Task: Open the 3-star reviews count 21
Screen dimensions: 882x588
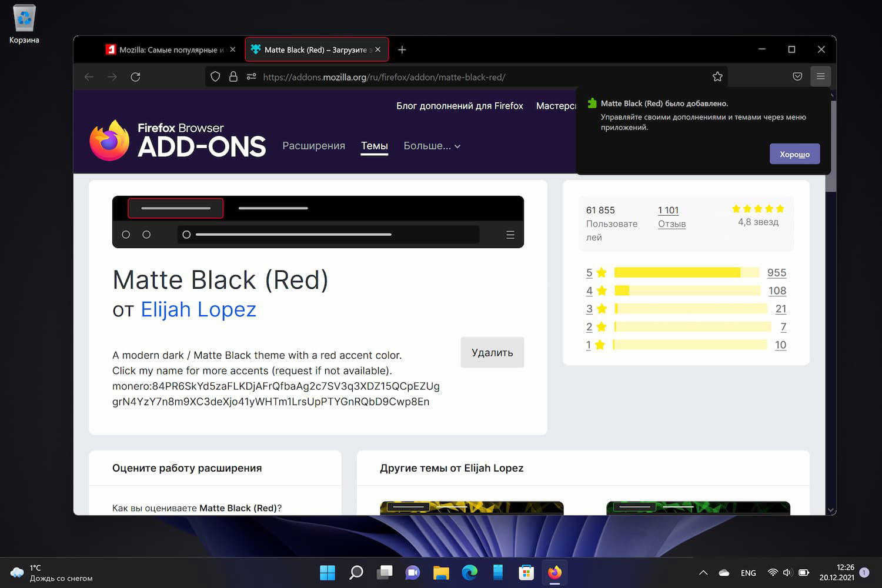Action: [781, 309]
